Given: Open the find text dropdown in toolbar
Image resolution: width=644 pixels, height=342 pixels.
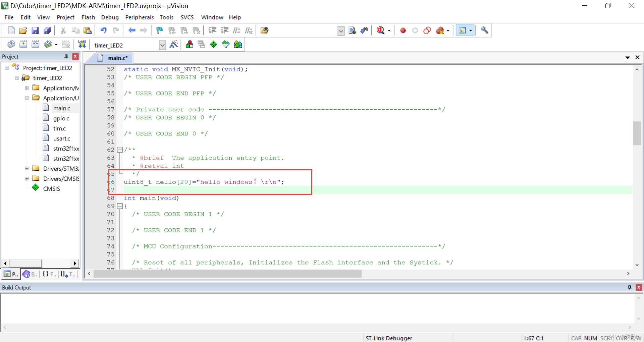Looking at the screenshot, I should coord(341,31).
